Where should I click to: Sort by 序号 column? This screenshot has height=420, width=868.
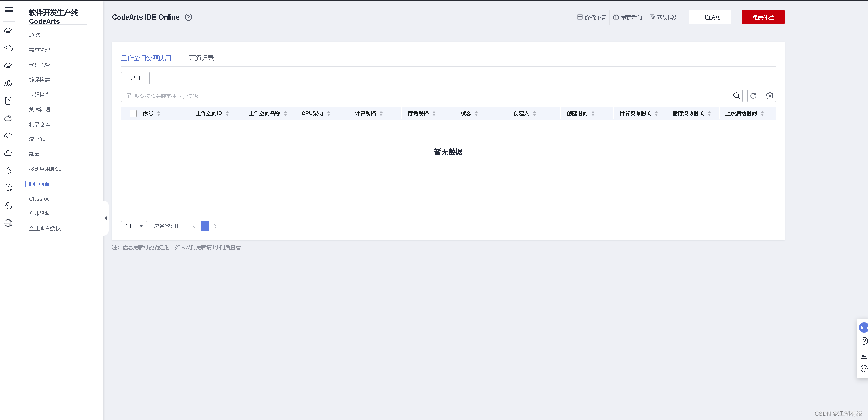(x=159, y=113)
